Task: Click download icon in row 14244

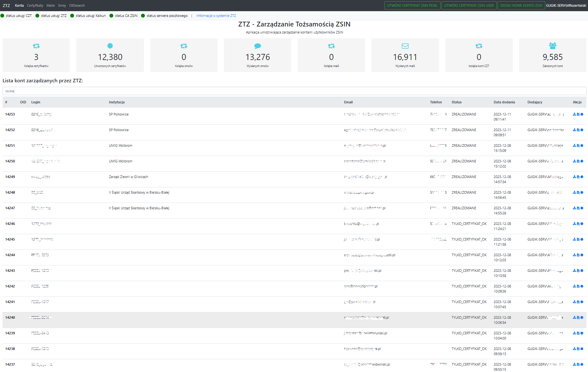Action: click(574, 255)
